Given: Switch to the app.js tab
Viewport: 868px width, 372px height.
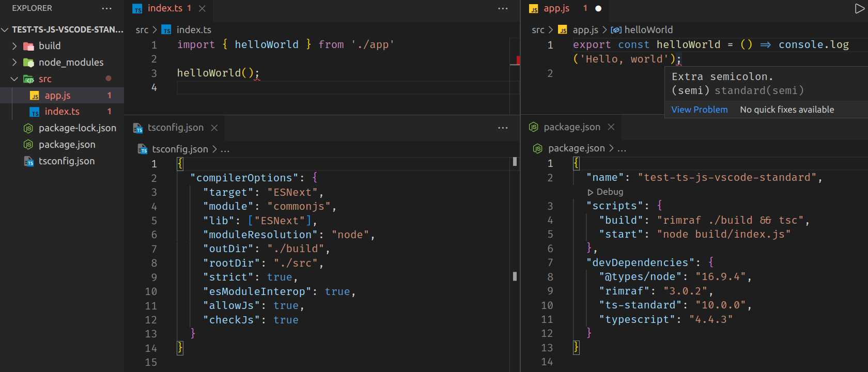Looking at the screenshot, I should (556, 8).
